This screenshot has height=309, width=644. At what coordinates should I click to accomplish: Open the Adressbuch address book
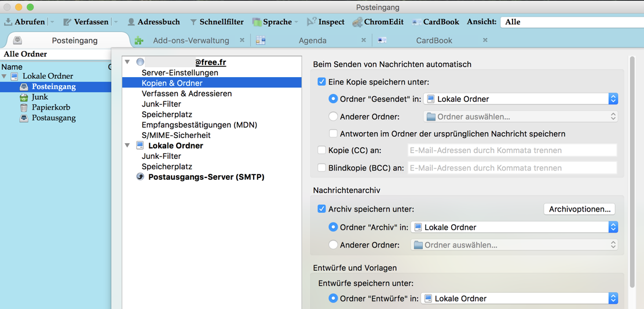(x=153, y=22)
